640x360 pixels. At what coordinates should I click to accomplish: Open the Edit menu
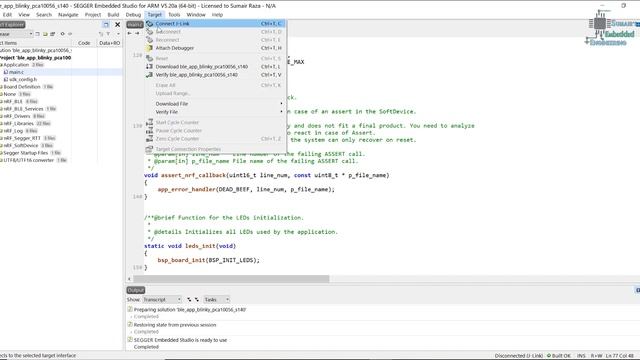(x=7, y=15)
